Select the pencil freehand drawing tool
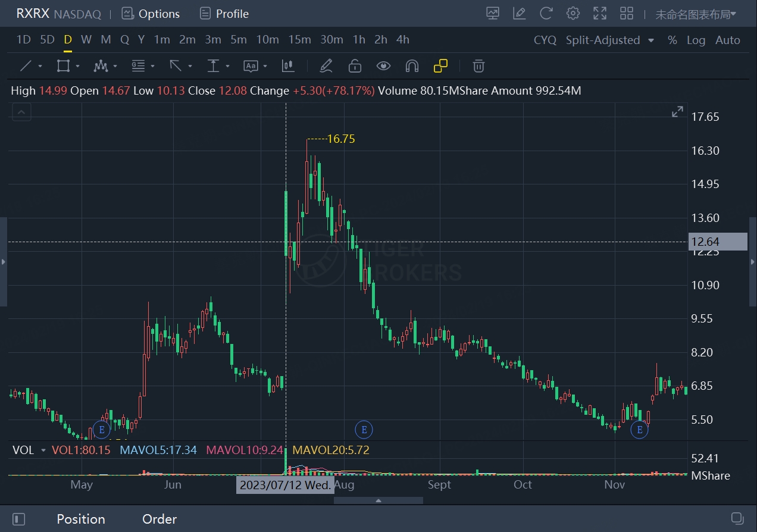Screen dimensions: 757x532 [326, 66]
